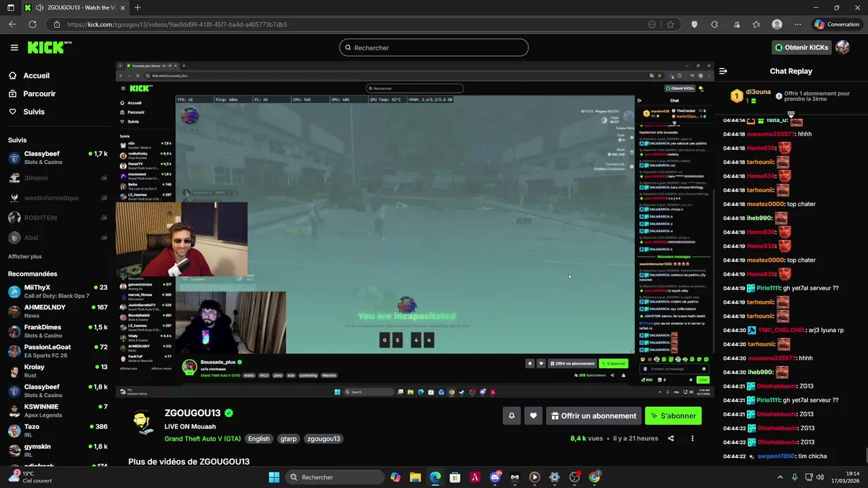Open Microsoft Store from taskbar
Image resolution: width=868 pixels, height=488 pixels.
[x=455, y=477]
